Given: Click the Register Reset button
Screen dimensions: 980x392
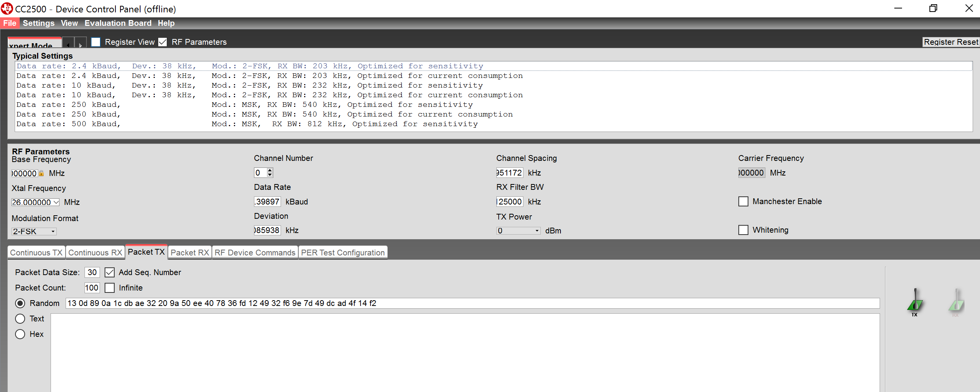Looking at the screenshot, I should [951, 42].
